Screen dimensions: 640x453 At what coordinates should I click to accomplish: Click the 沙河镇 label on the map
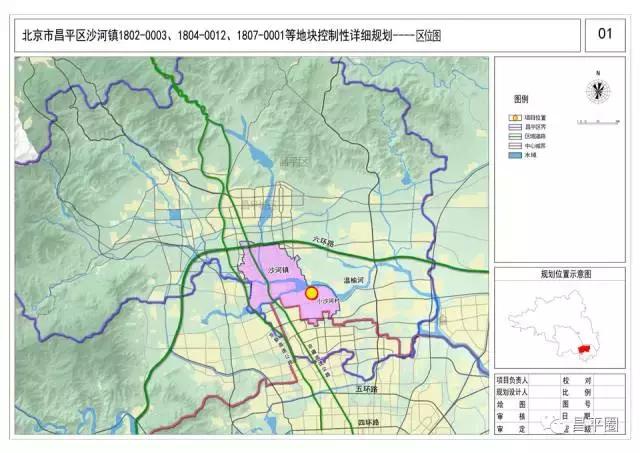[278, 270]
